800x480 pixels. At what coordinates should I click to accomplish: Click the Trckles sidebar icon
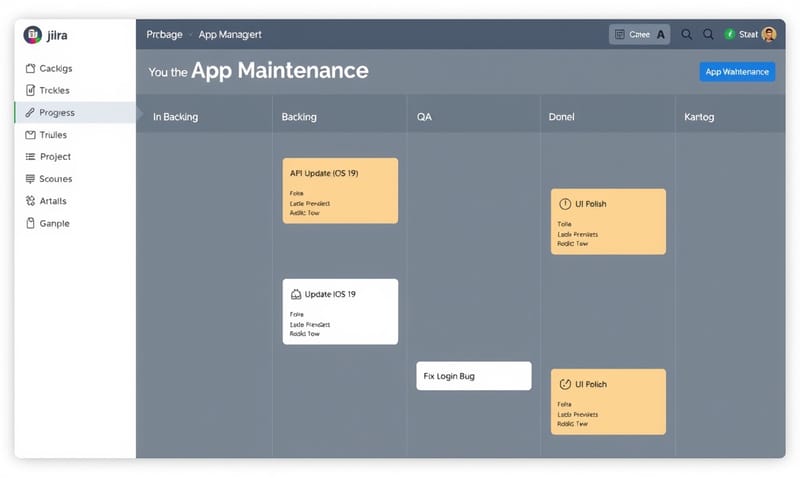pyautogui.click(x=31, y=90)
